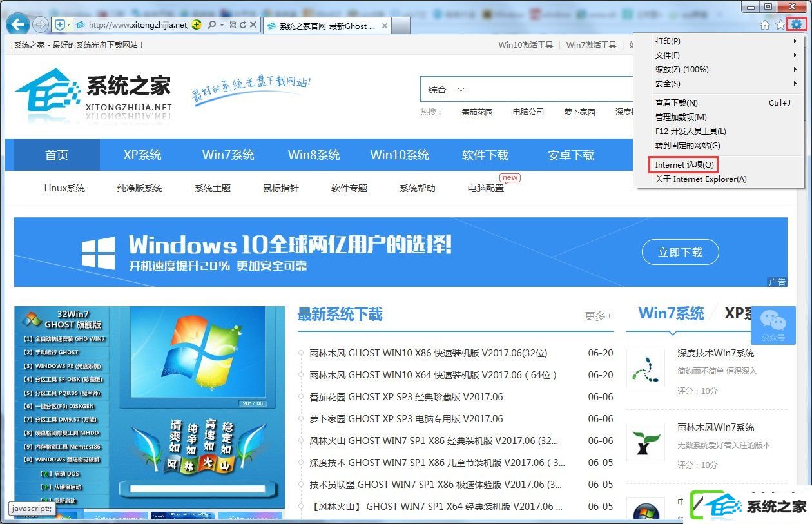Click the 公众号 WeChat floating icon
The image size is (812, 524).
(x=773, y=325)
